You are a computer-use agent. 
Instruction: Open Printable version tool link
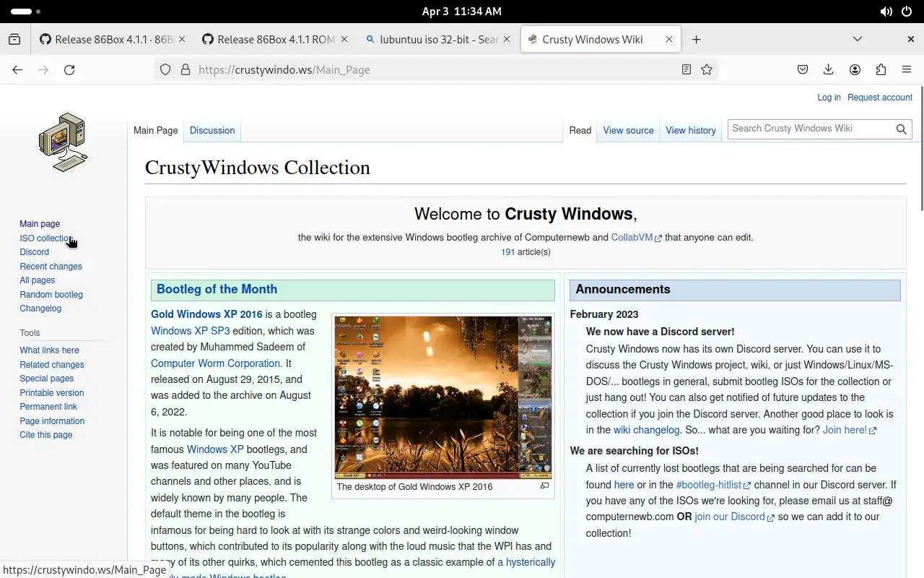click(x=52, y=393)
